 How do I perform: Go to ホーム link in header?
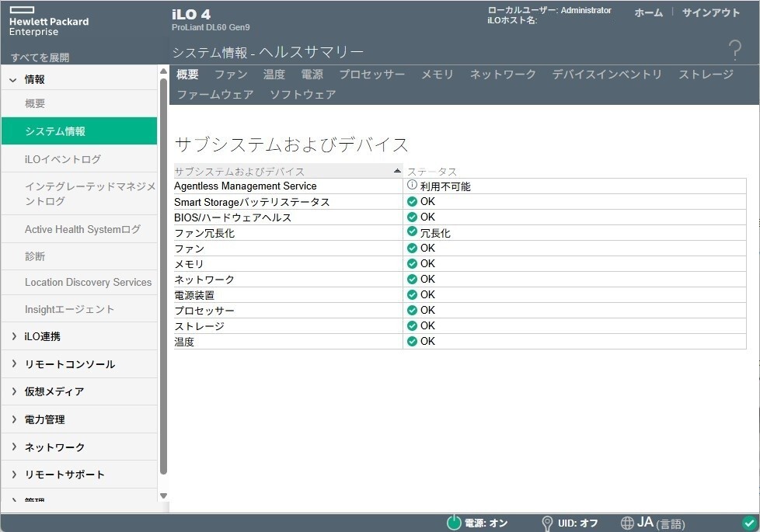pos(648,13)
